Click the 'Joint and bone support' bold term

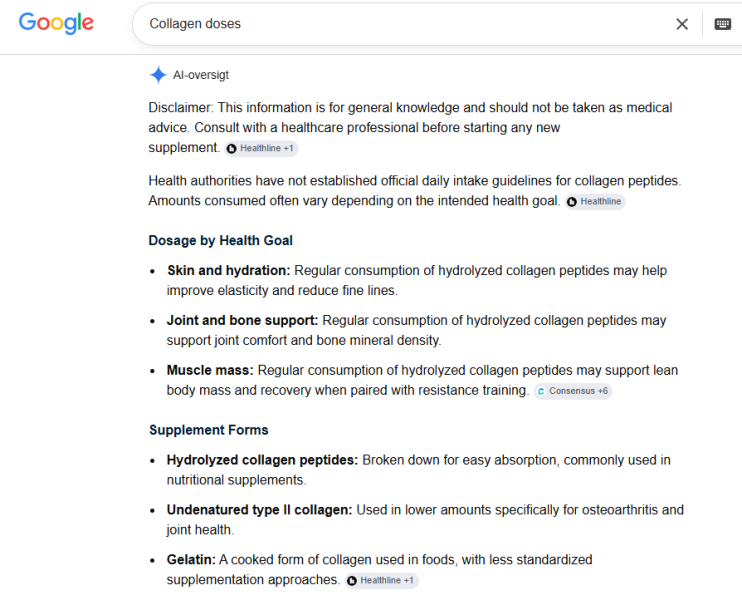click(242, 320)
